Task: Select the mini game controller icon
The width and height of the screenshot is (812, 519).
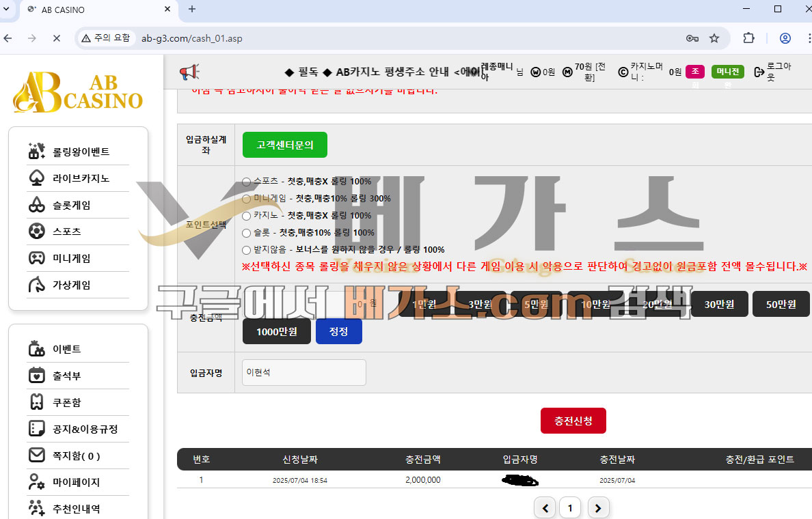Action: 36,257
